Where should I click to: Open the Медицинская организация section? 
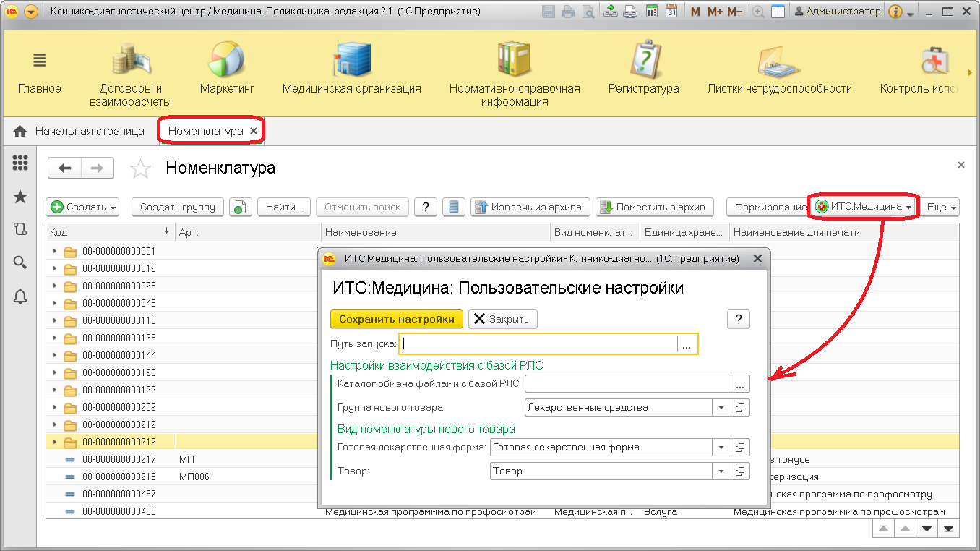[x=351, y=69]
